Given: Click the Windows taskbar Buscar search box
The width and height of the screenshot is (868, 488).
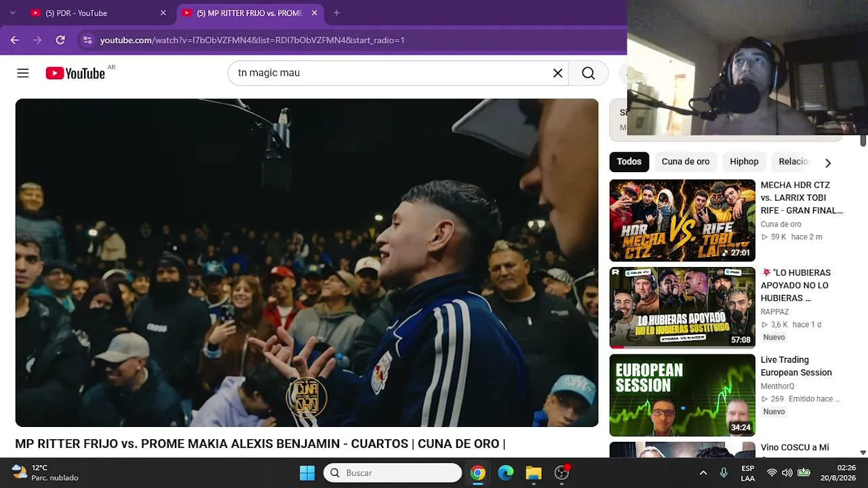Looking at the screenshot, I should 393,472.
